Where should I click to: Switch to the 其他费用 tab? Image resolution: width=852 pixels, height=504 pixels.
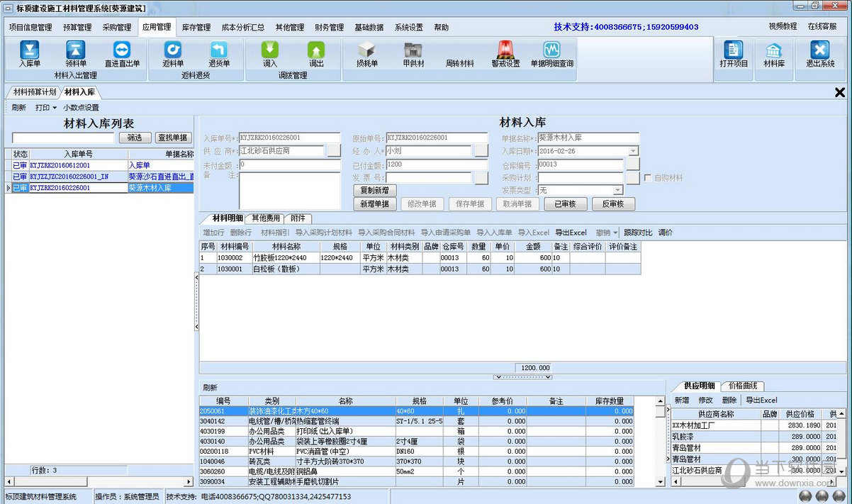(266, 218)
